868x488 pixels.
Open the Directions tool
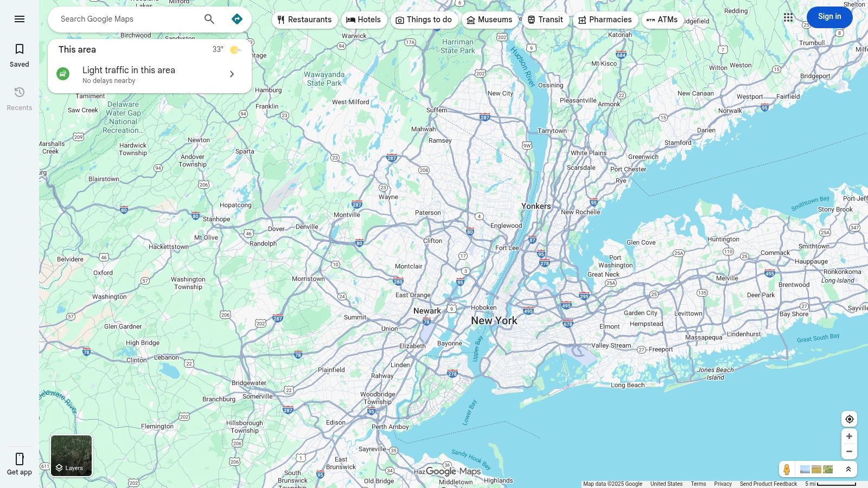[237, 18]
